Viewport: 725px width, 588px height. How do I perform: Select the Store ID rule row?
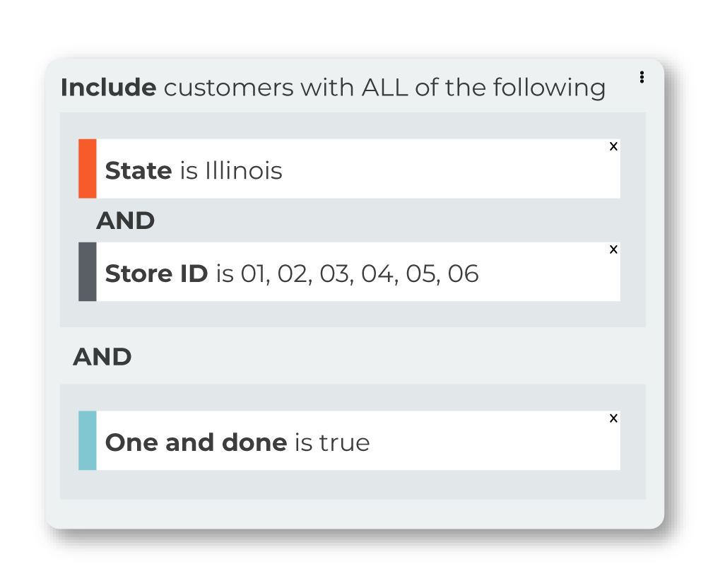pos(350,272)
